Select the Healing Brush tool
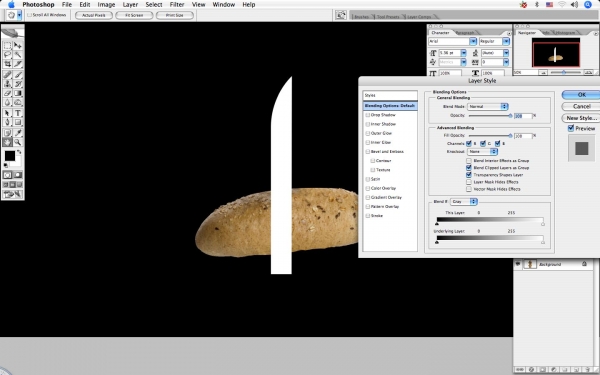The width and height of the screenshot is (600, 375). 7,75
